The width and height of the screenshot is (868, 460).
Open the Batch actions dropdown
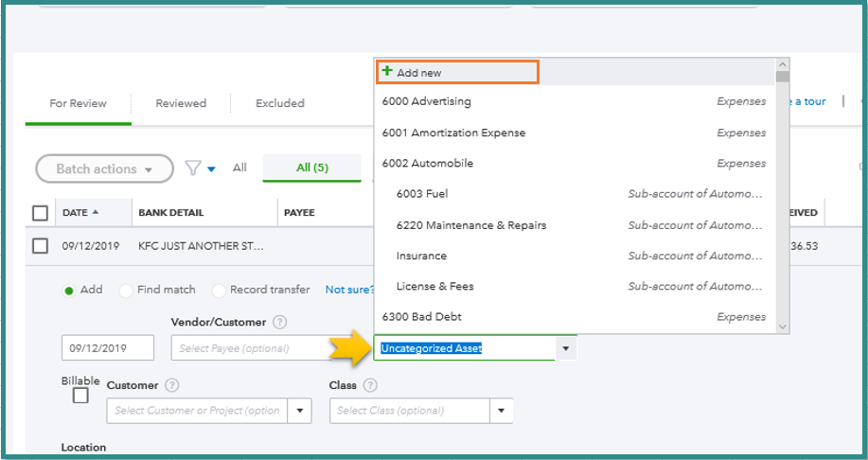[104, 168]
